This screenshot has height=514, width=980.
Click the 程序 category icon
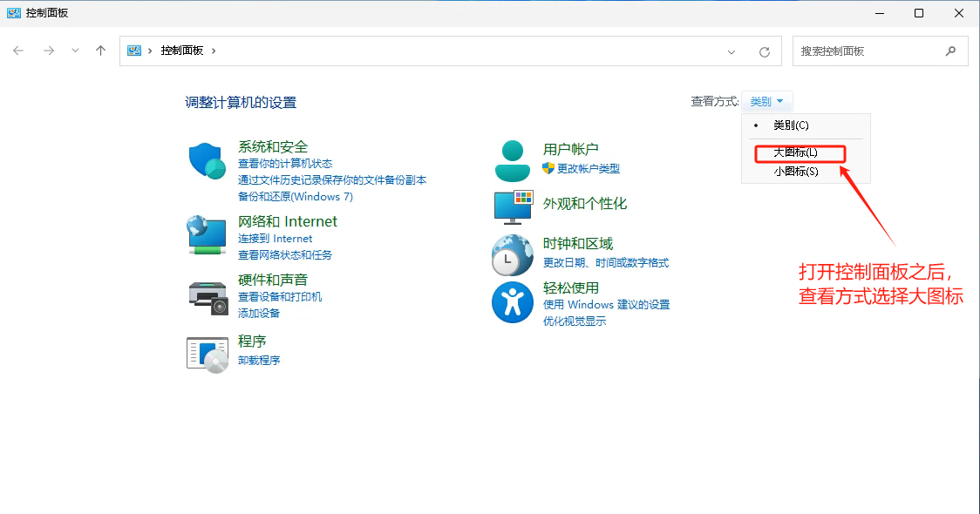(208, 354)
